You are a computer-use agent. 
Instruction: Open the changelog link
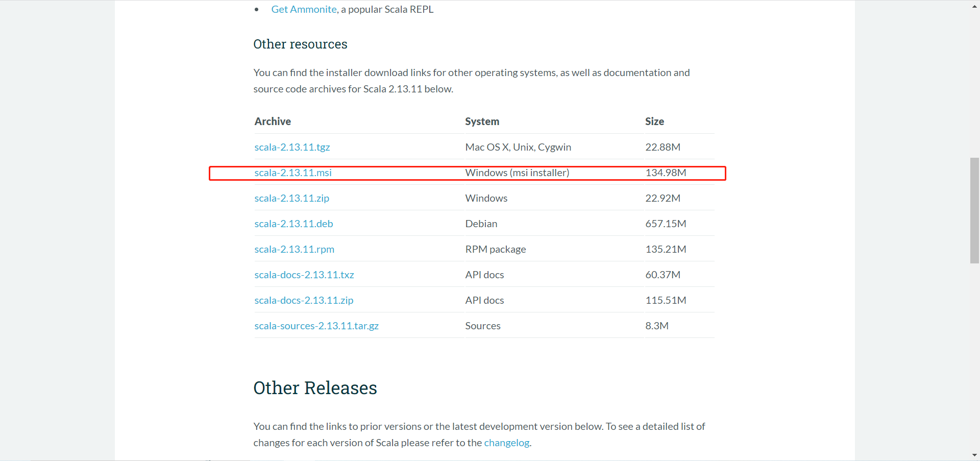506,443
